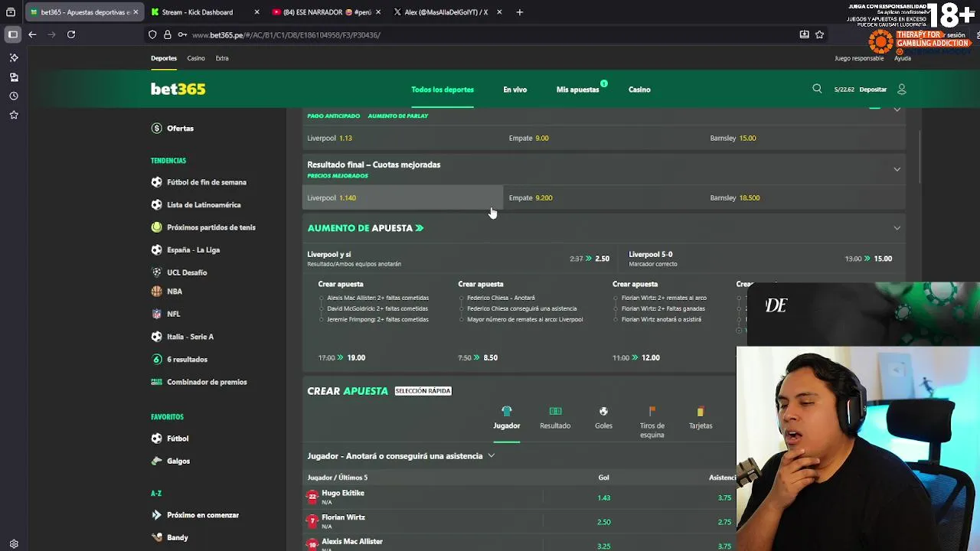Open the En vivo tab
Screen dimensions: 980x551
point(515,90)
